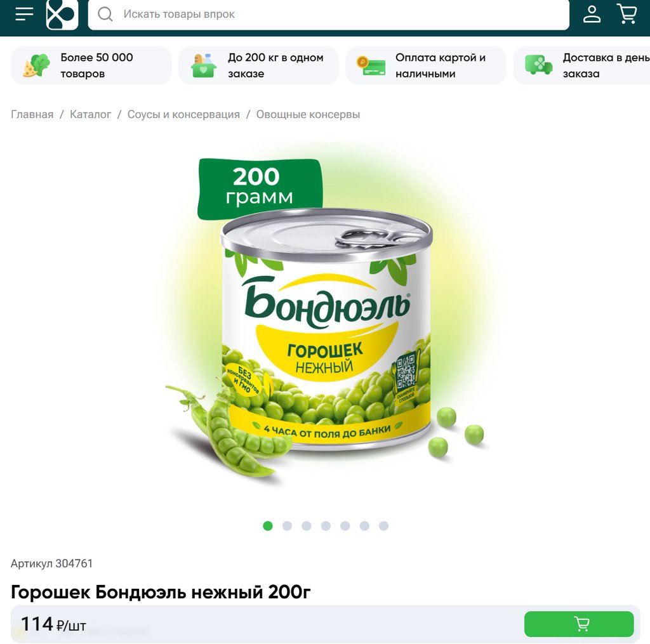Open 'Каталог' breadcrumb link
Screen dimensions: 650x644
90,114
